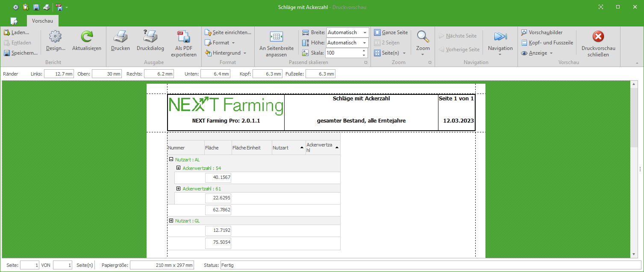Open the Druckdialog print dialog
This screenshot has width=644, height=272.
(x=150, y=37)
